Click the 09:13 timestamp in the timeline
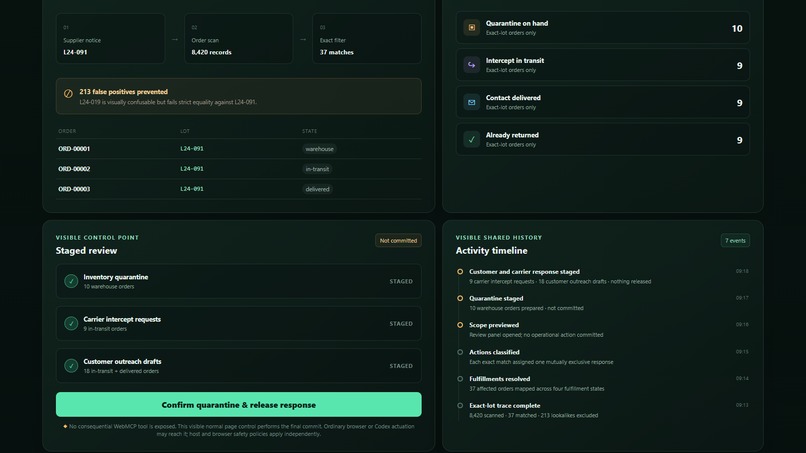Viewport: 806px width, 453px height. click(x=742, y=405)
